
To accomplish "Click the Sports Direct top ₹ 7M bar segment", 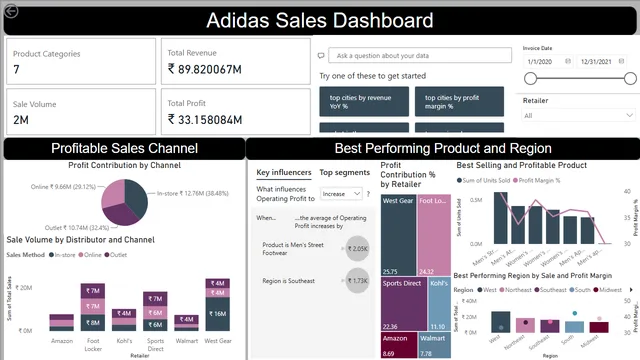I will tap(155, 299).
